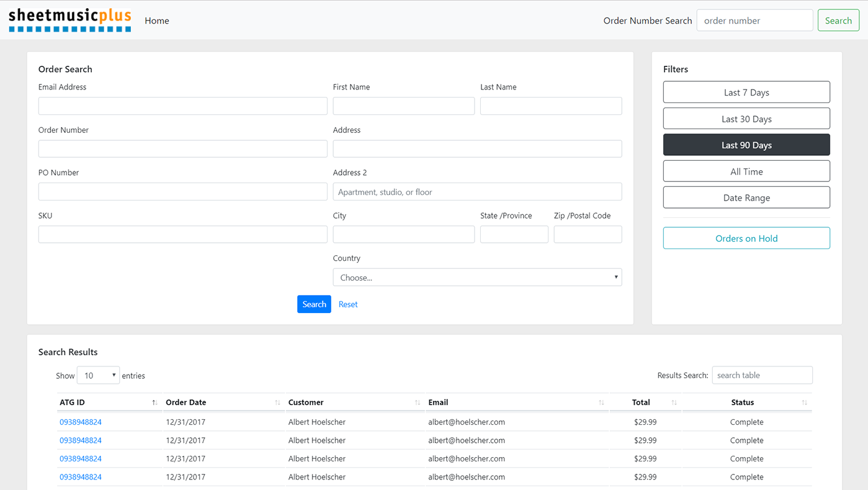Click the PO Number input field
This screenshot has height=490, width=868.
click(x=182, y=191)
